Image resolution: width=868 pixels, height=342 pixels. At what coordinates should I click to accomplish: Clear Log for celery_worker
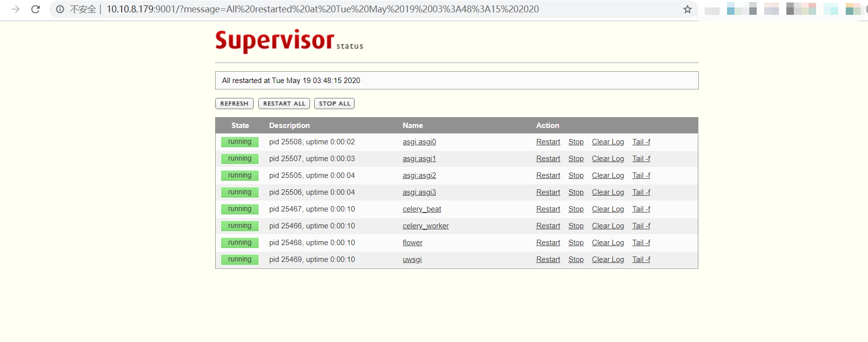click(608, 226)
